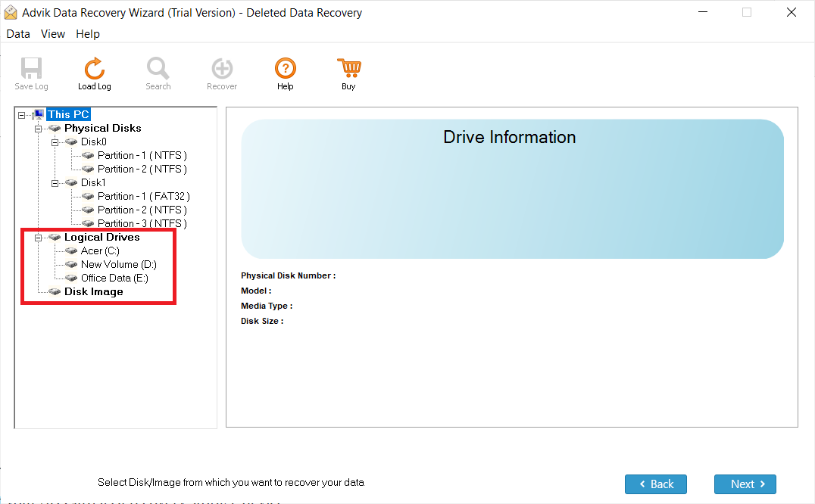
Task: Open the View menu
Action: point(53,34)
